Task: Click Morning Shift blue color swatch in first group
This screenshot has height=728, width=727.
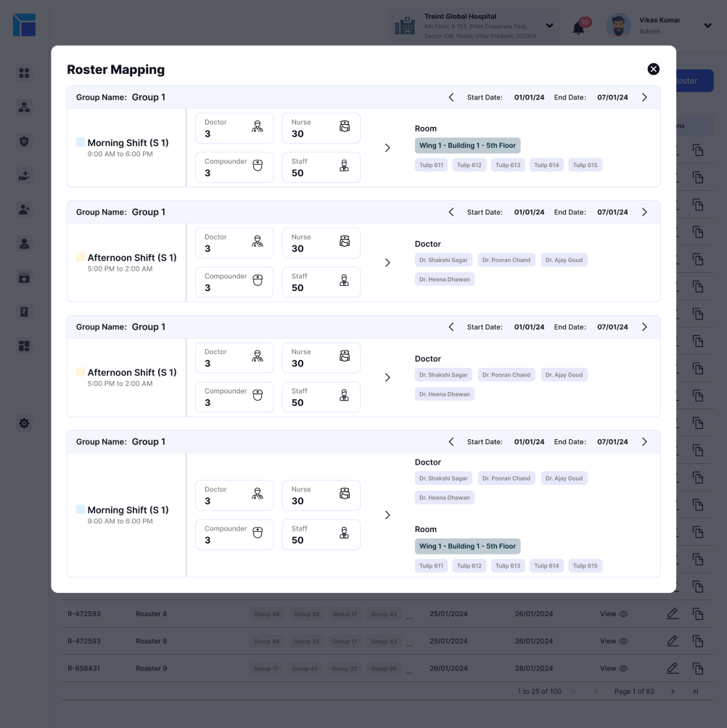Action: click(x=81, y=142)
